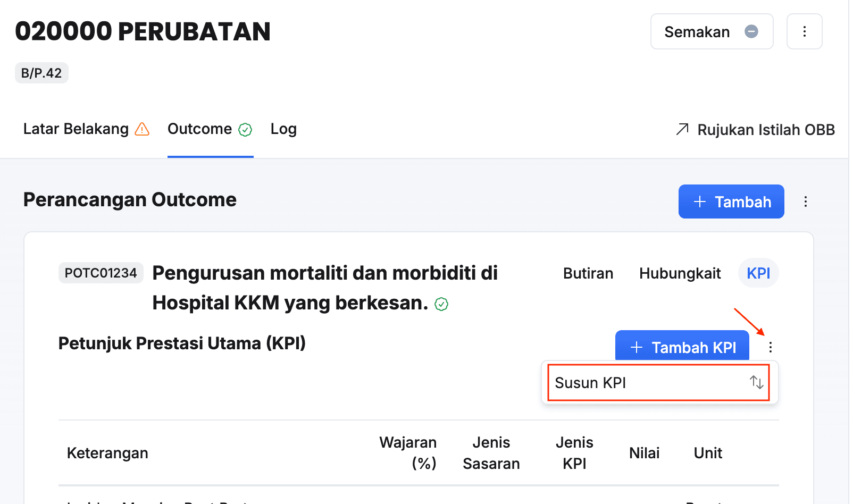Click the arrow icon beside Rujukan Istilah OBB

point(682,129)
